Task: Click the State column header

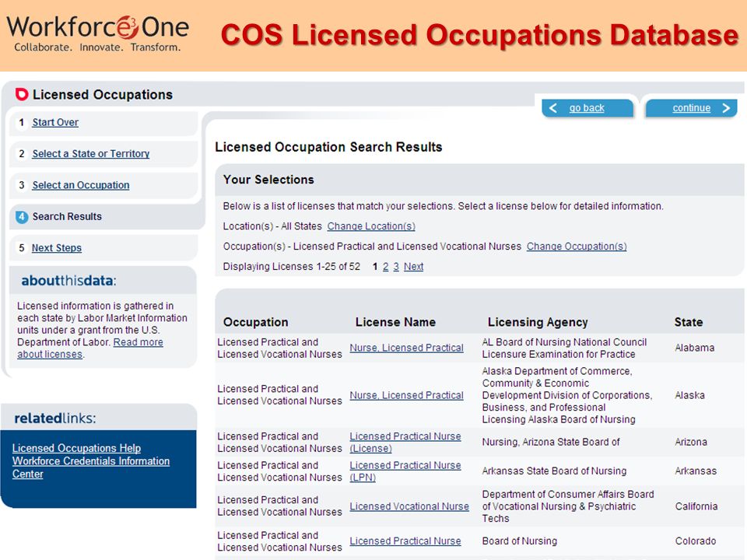Action: pyautogui.click(x=689, y=322)
